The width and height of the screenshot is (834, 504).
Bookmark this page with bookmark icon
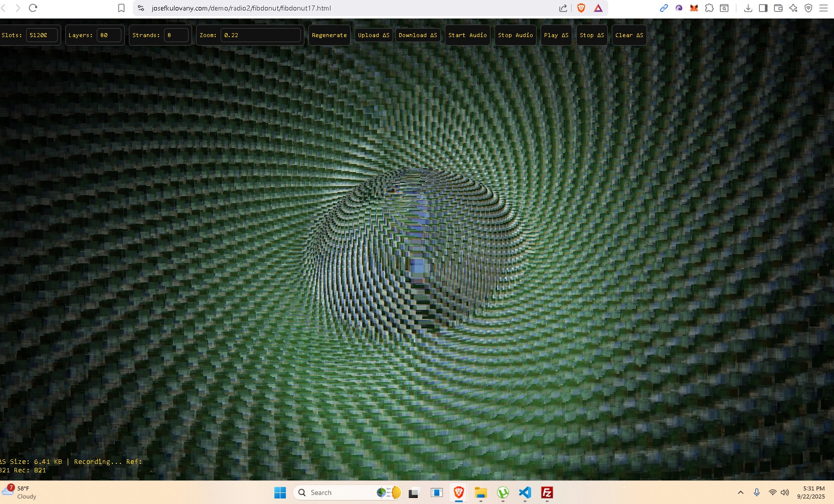tap(121, 8)
